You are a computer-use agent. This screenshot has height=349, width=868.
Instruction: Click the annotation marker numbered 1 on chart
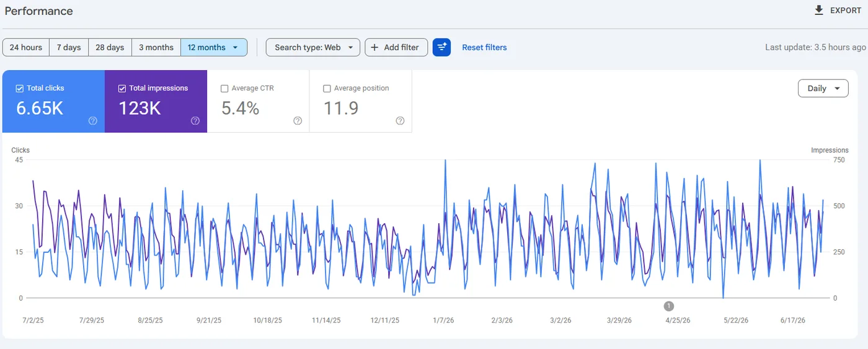pos(668,306)
